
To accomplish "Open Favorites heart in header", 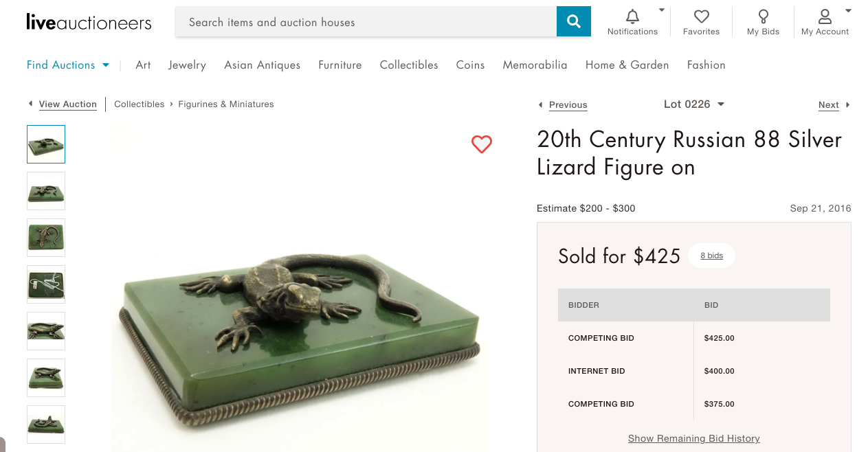I will [701, 16].
